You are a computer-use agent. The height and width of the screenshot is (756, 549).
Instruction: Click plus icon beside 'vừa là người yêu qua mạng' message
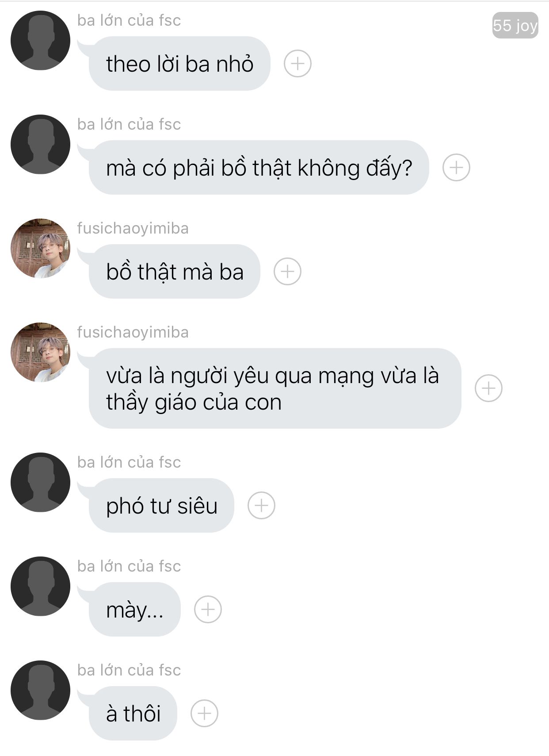[488, 388]
